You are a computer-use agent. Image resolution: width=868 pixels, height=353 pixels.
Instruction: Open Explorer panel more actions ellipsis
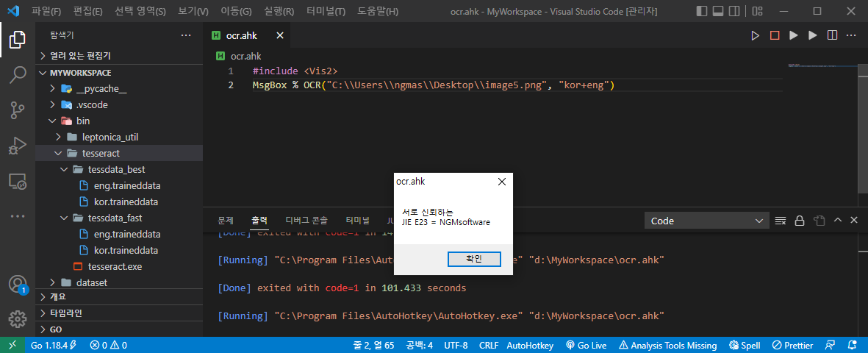click(x=186, y=35)
